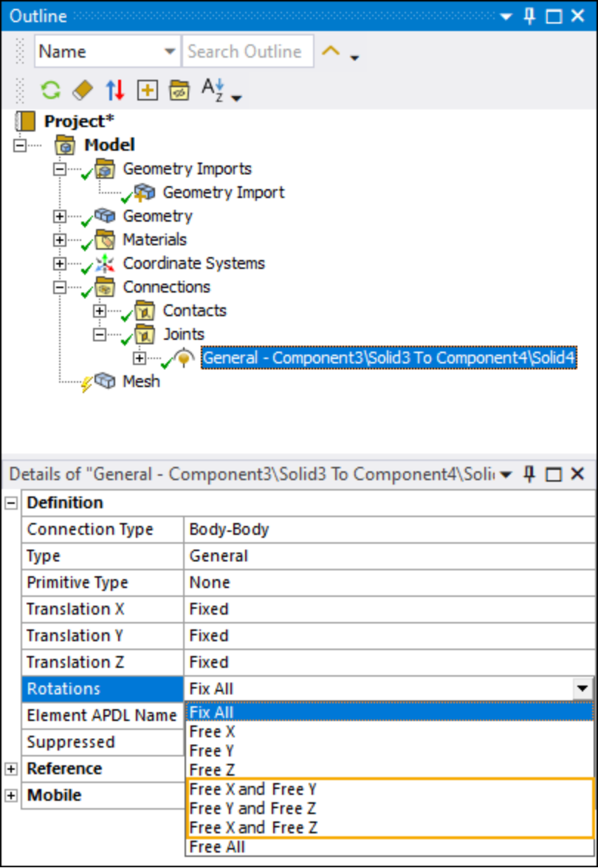Open small dropdown arrow beside search caret

(354, 58)
